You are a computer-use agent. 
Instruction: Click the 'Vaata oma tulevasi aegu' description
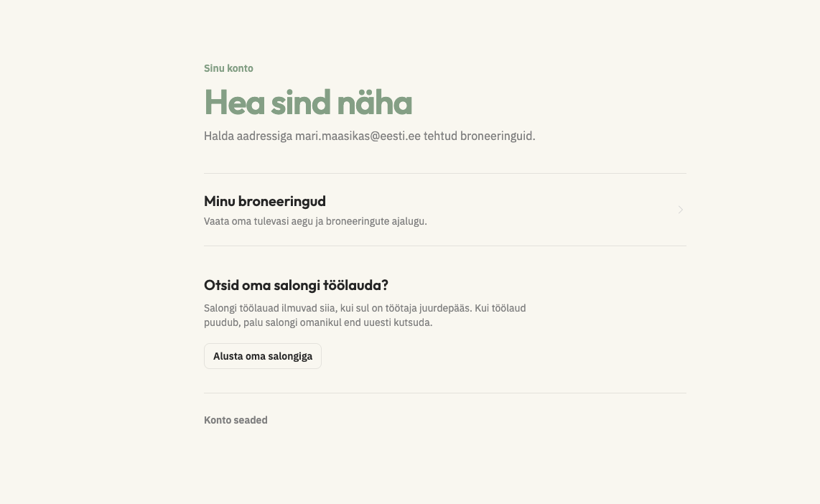[315, 221]
